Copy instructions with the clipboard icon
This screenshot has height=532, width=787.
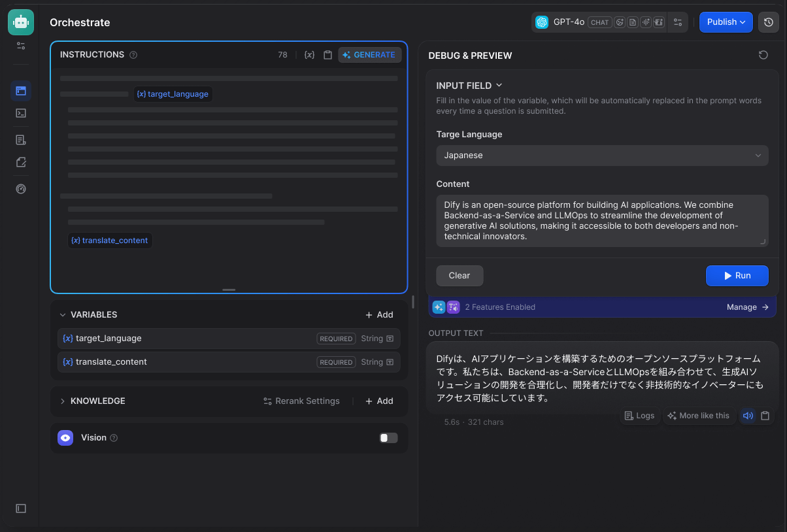point(328,55)
